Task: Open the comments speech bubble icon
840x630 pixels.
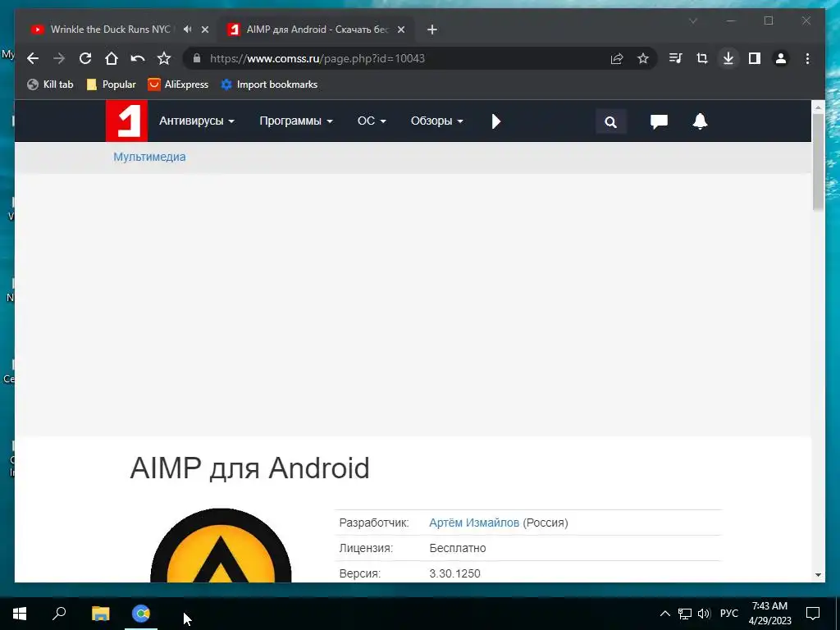Action: coord(659,121)
